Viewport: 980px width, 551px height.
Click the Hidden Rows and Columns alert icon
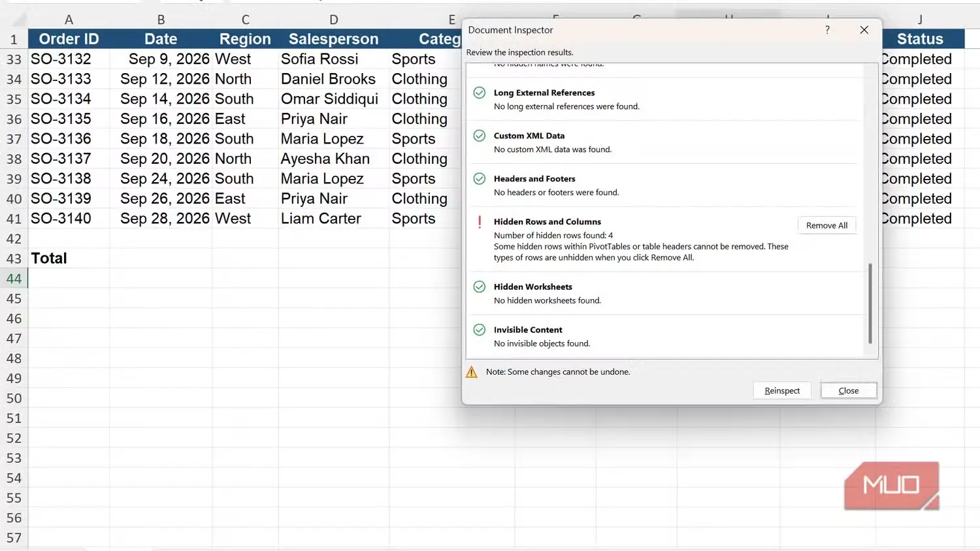(x=480, y=222)
